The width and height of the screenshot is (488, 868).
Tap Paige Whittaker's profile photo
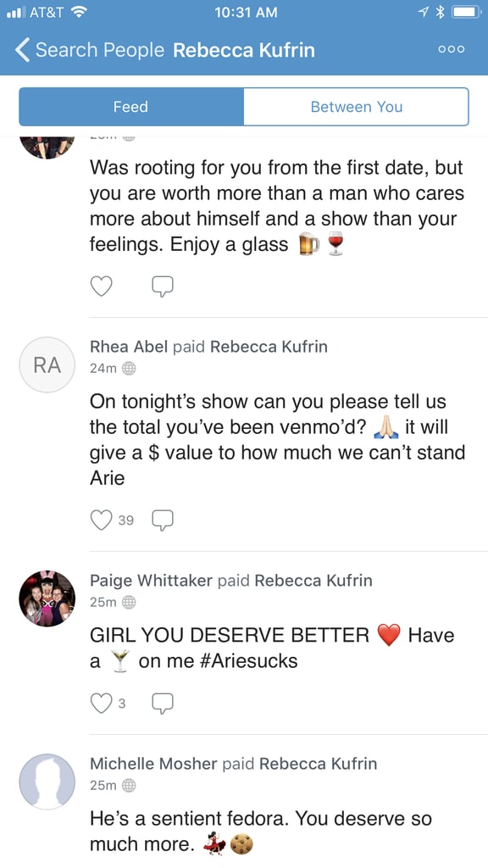tap(47, 598)
